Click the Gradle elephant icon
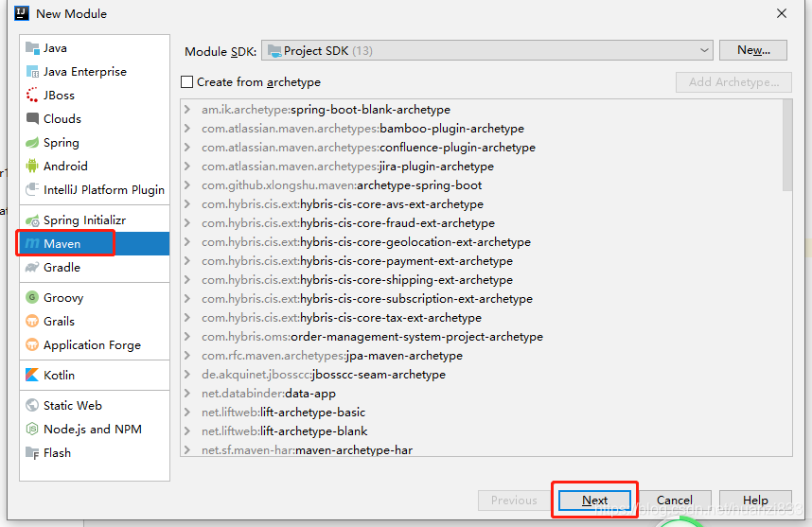812x527 pixels. [x=32, y=267]
